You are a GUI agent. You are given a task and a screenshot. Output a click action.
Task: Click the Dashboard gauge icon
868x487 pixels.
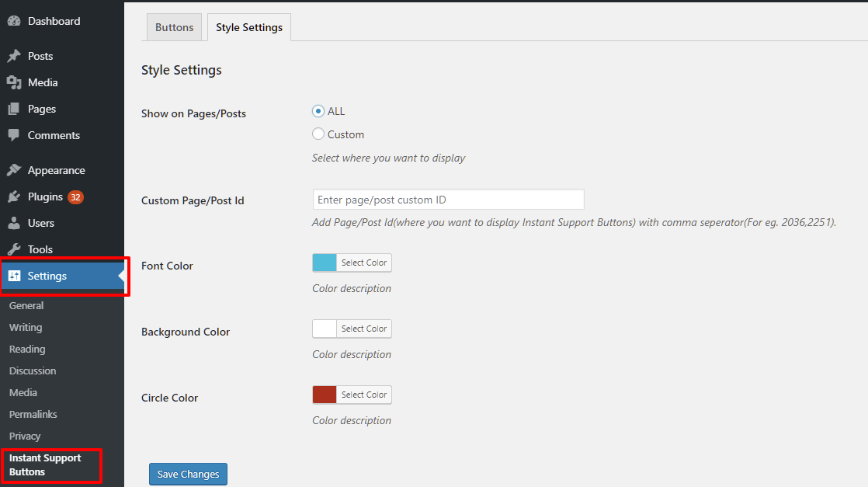(x=14, y=22)
